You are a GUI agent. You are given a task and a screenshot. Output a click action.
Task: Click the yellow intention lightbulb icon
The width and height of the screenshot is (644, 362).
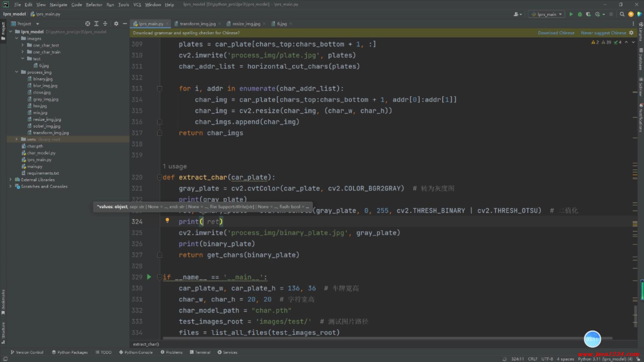tap(167, 221)
